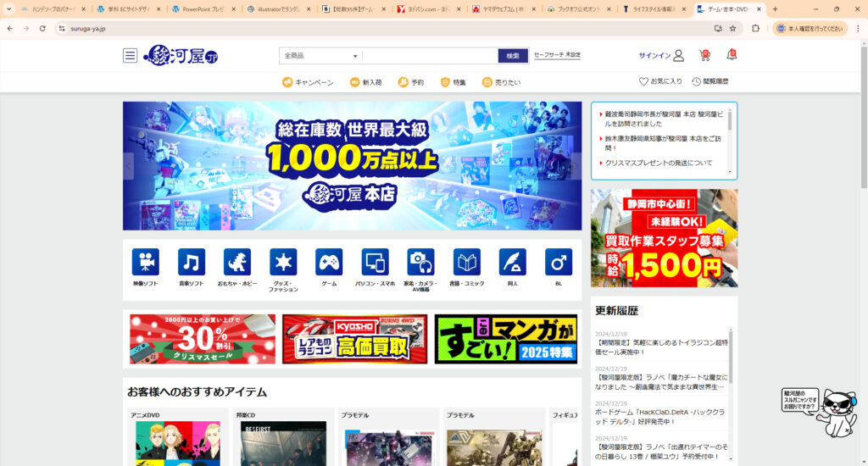Open the 同人 quill pen category

[x=512, y=262]
